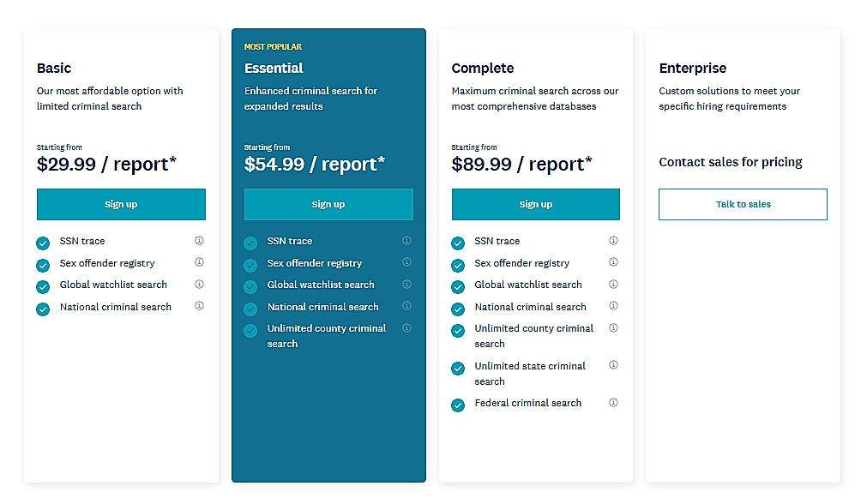This screenshot has height=504, width=867.
Task: View info tooltip for Complete Unlimited county criminal search
Action: 614,327
